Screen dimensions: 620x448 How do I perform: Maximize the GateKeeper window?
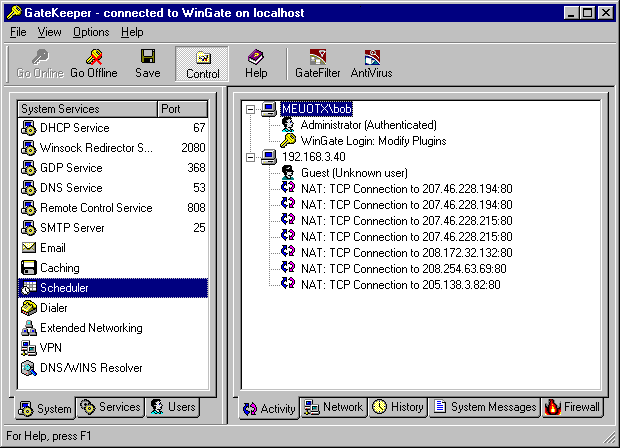point(588,13)
